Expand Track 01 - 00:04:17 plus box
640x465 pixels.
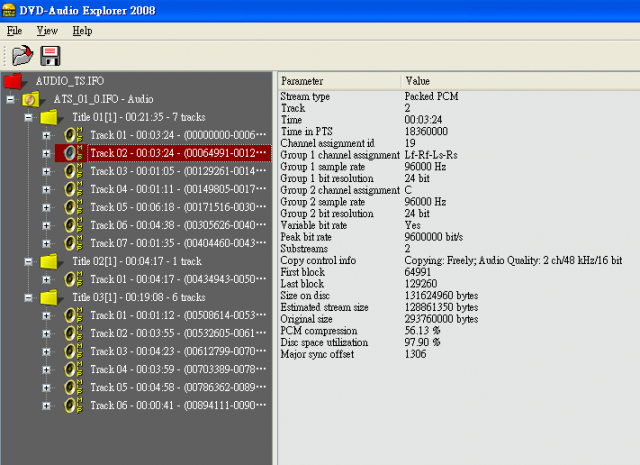pos(47,280)
